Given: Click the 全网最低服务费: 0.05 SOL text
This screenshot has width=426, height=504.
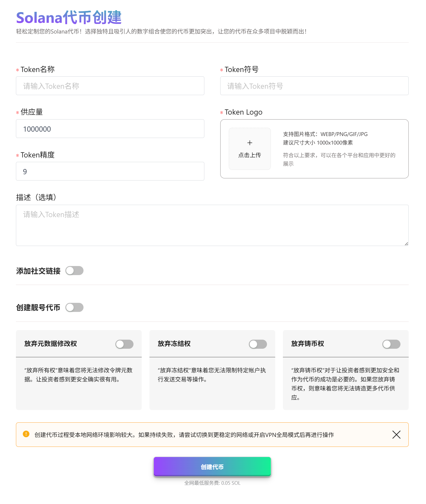Looking at the screenshot, I should [212, 483].
